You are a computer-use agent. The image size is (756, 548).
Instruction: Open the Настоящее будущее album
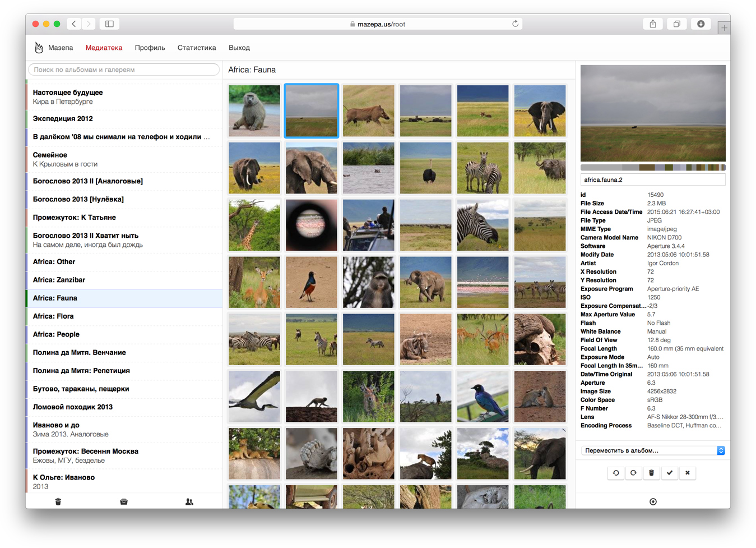[124, 96]
